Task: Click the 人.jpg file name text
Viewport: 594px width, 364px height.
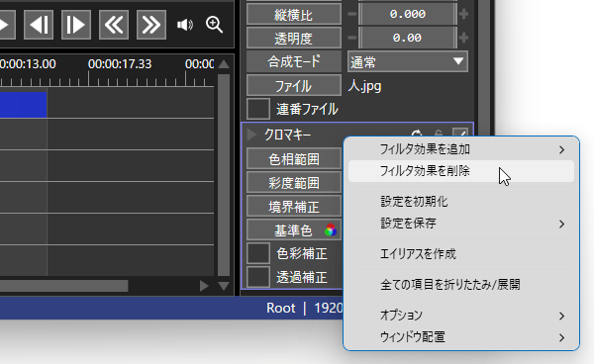Action: tap(364, 86)
